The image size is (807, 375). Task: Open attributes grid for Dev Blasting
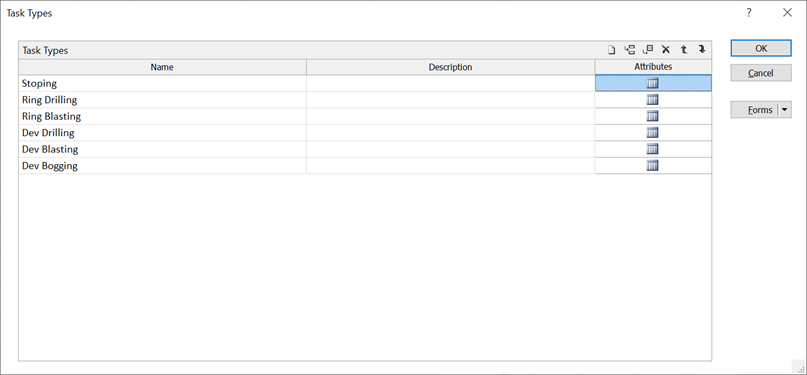pyautogui.click(x=653, y=149)
